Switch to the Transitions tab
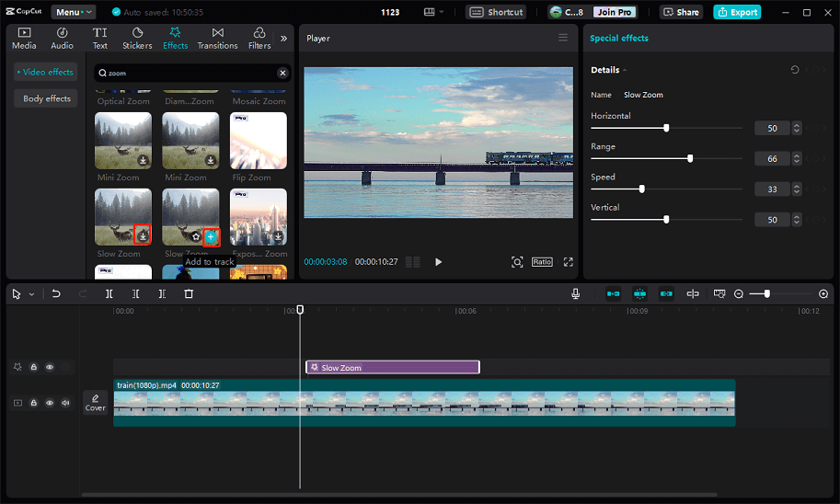Viewport: 840px width, 504px height. click(217, 38)
